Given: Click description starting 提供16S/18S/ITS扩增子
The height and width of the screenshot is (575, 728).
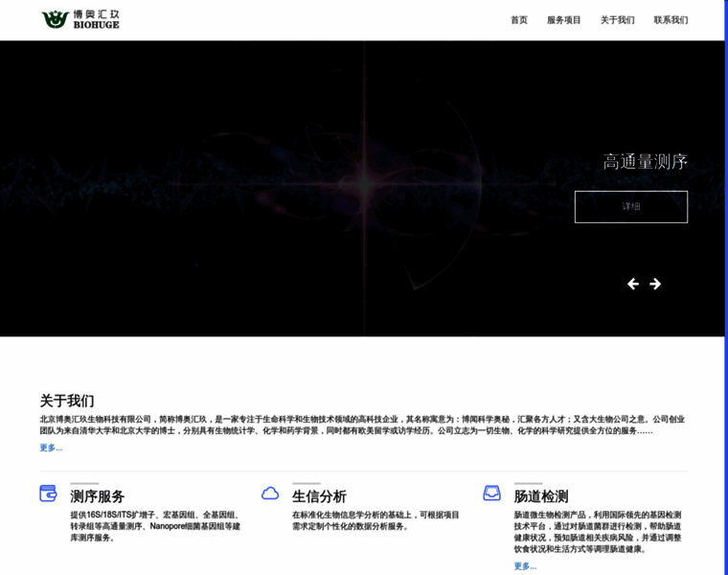Looking at the screenshot, I should point(155,526).
